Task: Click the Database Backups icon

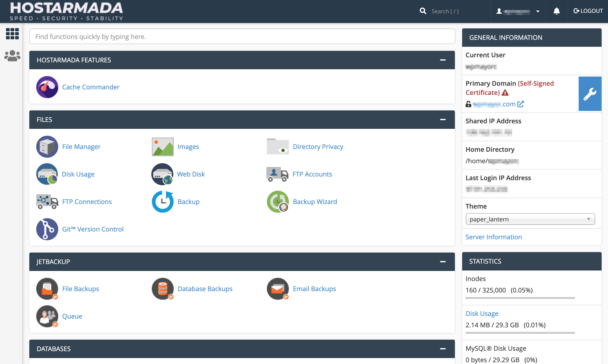Action: [x=163, y=289]
